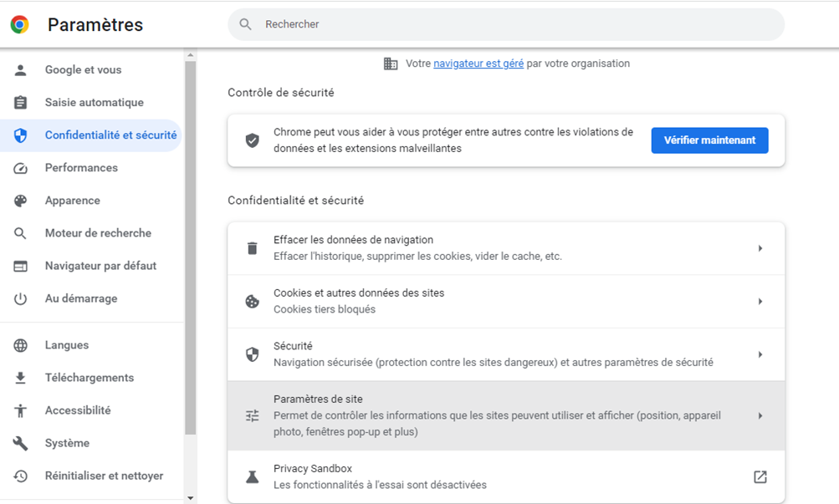Go to Au démarrage settings
The image size is (839, 504).
81,298
